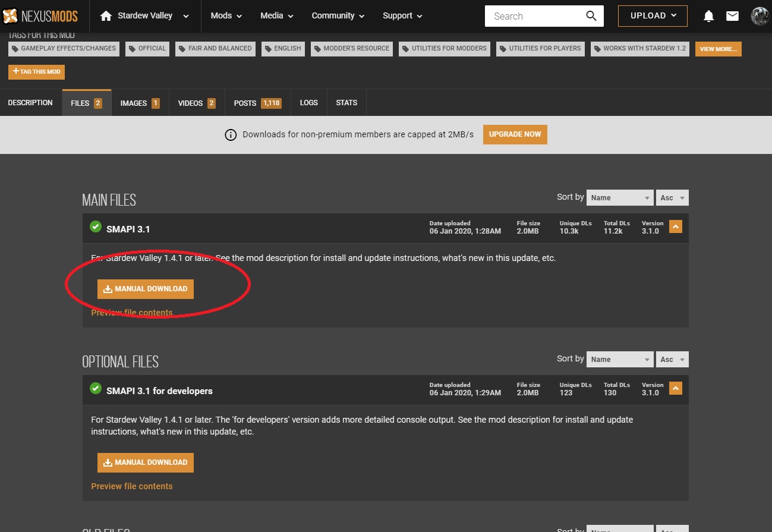Click the Fair and Balanced tag
The image size is (772, 532).
point(216,49)
